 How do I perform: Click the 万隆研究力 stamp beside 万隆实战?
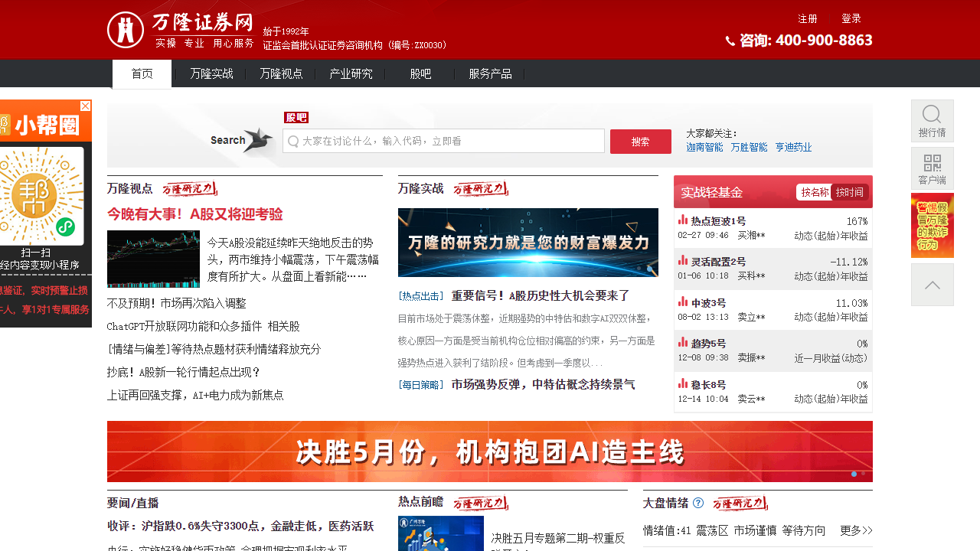(x=480, y=188)
